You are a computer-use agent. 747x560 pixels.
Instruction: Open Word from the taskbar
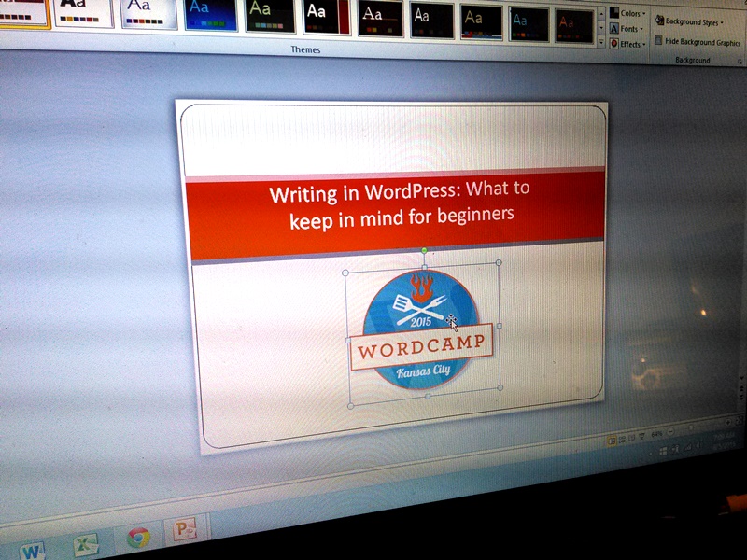point(32,551)
